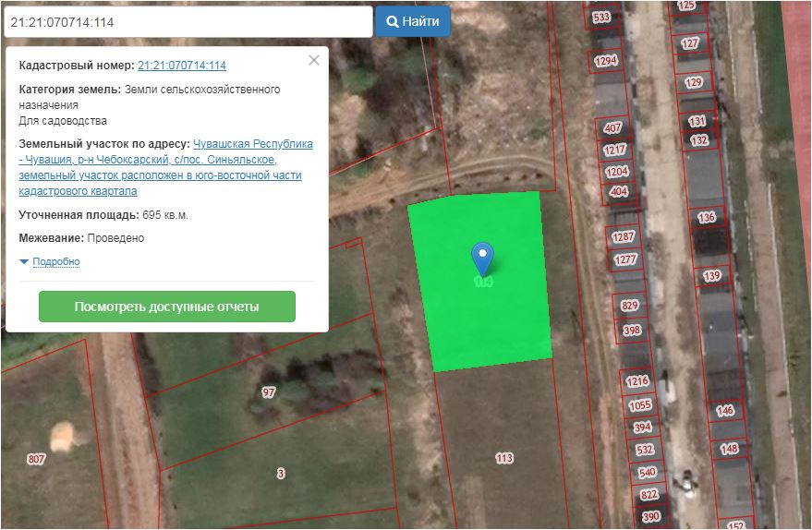Open cadastral number link 21:21:070714:114
This screenshot has width=812, height=530.
coord(182,66)
